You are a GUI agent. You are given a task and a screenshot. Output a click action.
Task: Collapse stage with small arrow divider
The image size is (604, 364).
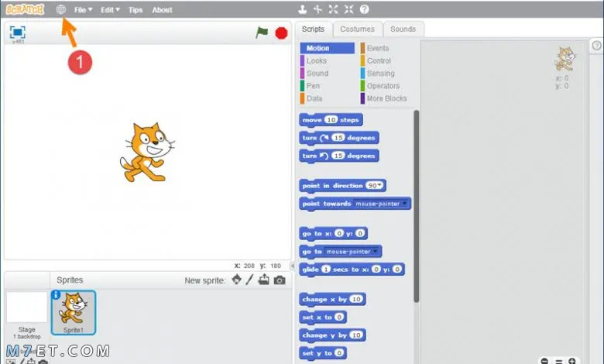293,266
